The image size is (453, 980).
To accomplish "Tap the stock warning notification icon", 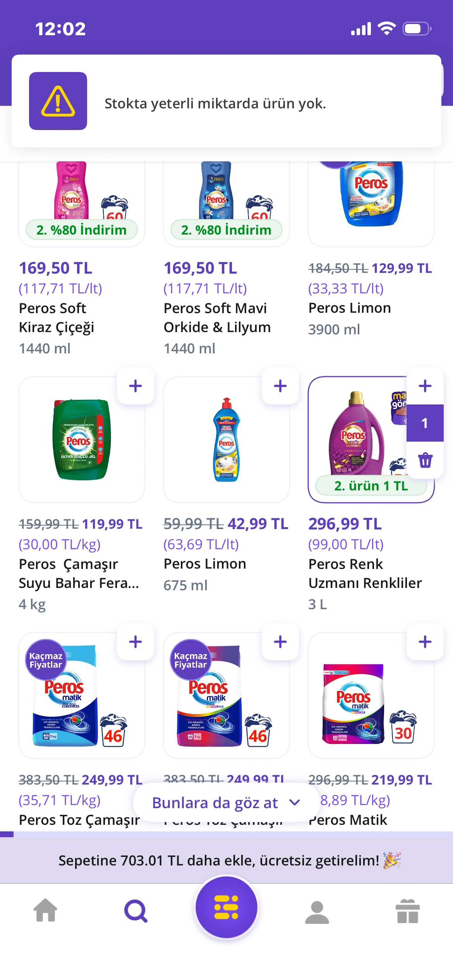I will 58,101.
